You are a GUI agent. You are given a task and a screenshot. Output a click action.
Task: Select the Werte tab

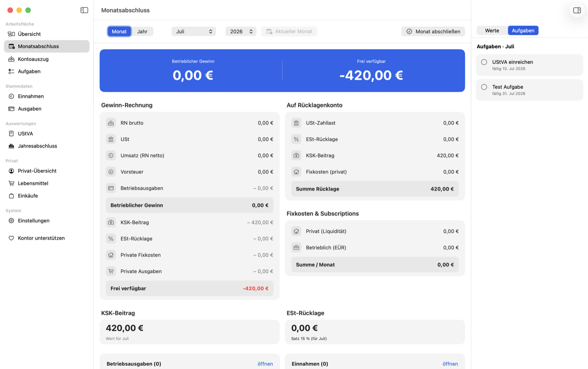[492, 31]
